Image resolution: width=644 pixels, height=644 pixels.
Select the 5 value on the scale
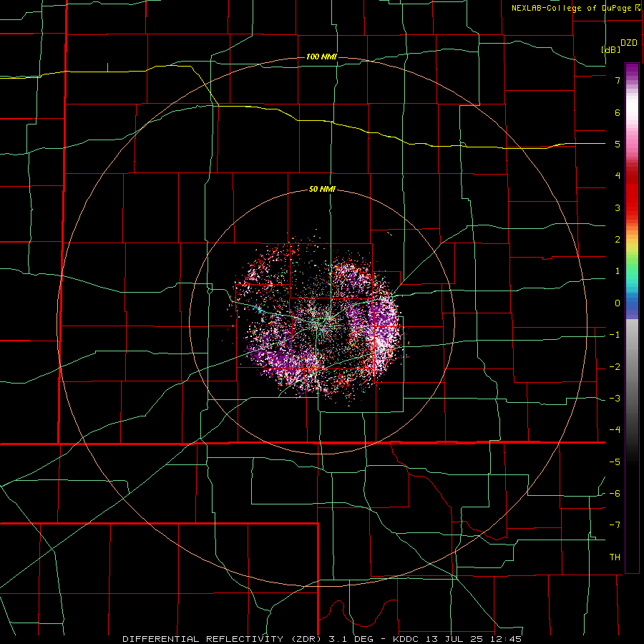pos(618,144)
